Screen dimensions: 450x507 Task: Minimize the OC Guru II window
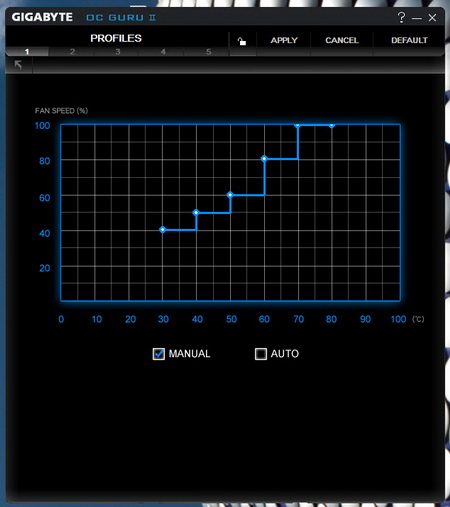pos(417,18)
